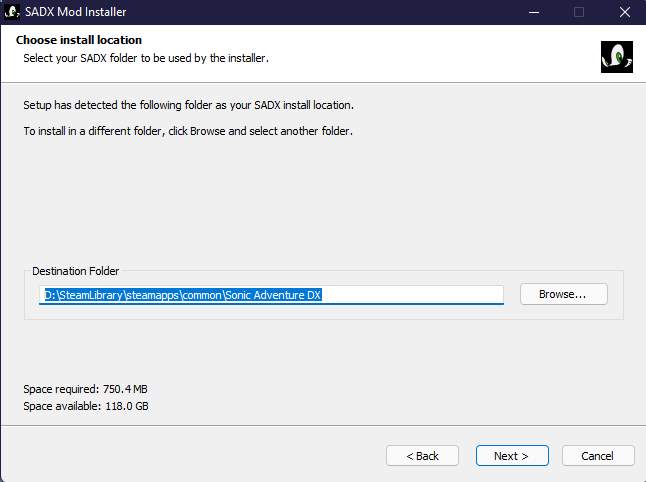This screenshot has height=482, width=646.
Task: Click the "Space required: 750.4 MB" text
Action: (85, 388)
